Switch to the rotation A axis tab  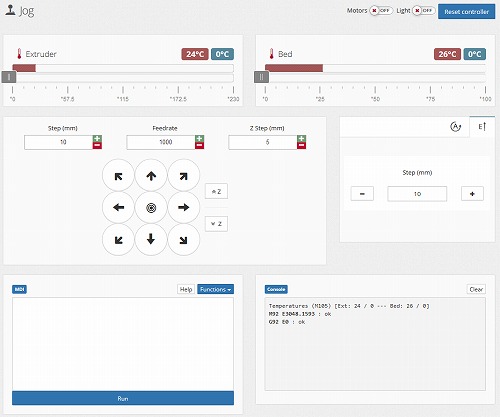tap(456, 127)
